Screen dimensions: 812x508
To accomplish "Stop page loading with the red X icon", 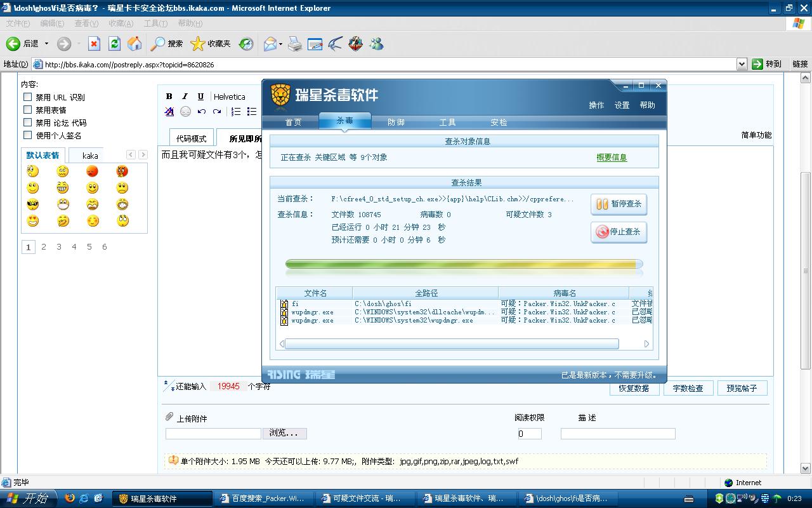I will [94, 44].
